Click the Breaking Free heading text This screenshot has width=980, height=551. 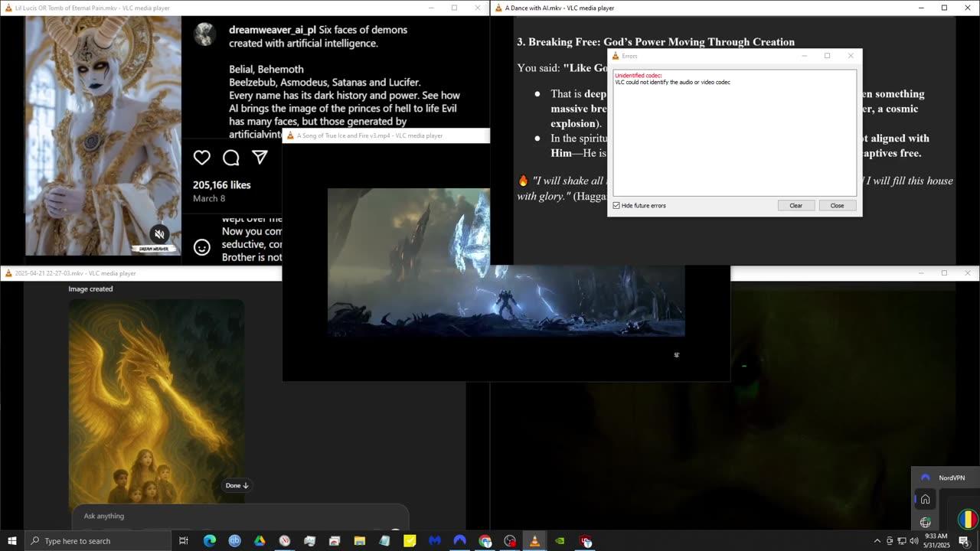pos(655,42)
